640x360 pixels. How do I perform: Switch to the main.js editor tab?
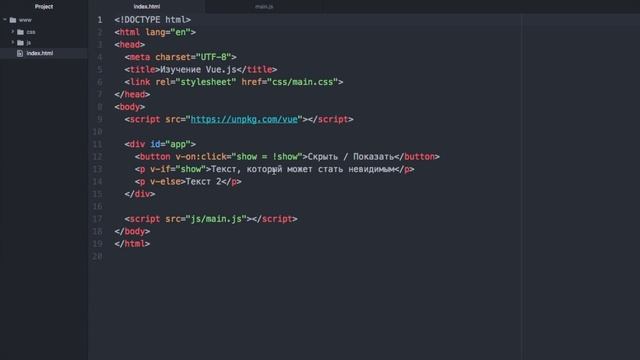[264, 7]
